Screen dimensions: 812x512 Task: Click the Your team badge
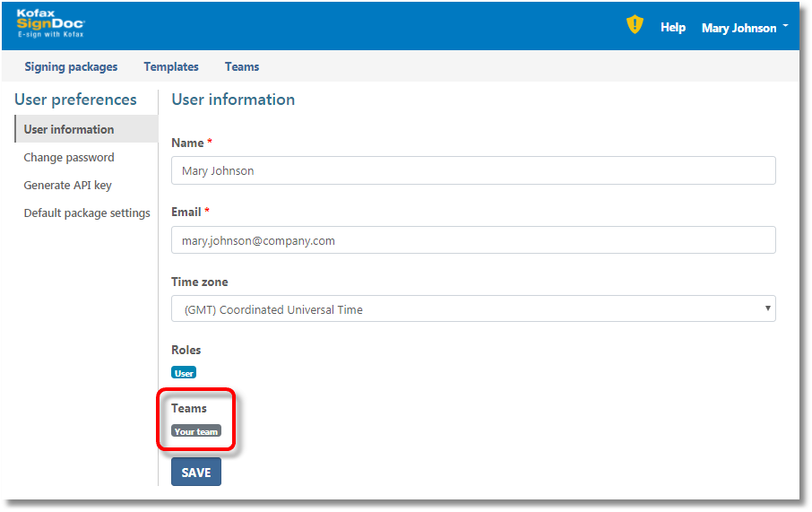[x=195, y=431]
